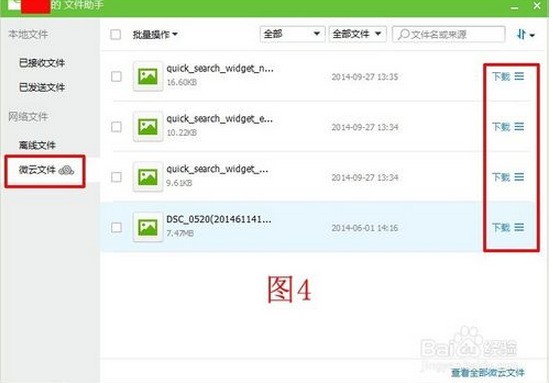This screenshot has width=553, height=383.
Task: Click file name quick_search_widget_n...
Action: pos(220,68)
